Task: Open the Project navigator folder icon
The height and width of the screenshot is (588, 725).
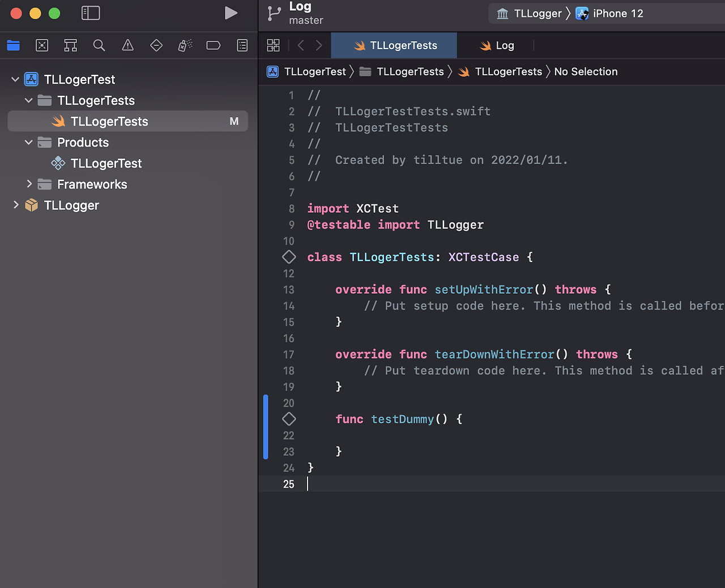Action: click(13, 45)
